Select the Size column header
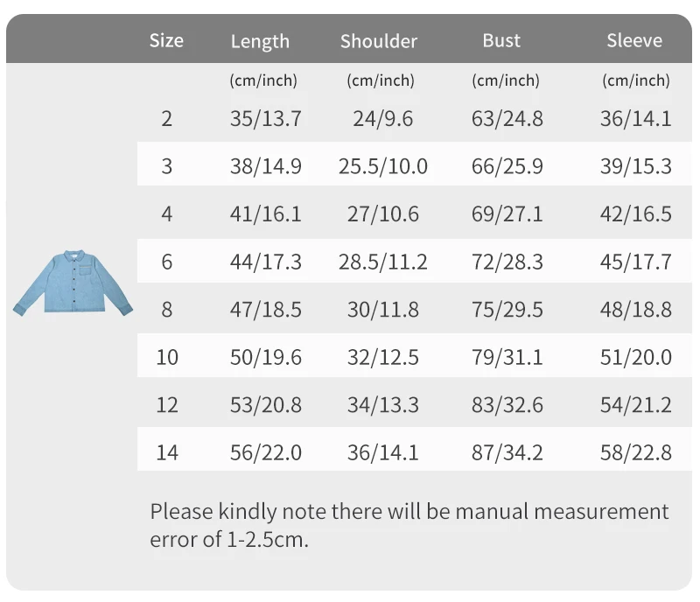Screen dimensions: 700x602 pos(166,40)
